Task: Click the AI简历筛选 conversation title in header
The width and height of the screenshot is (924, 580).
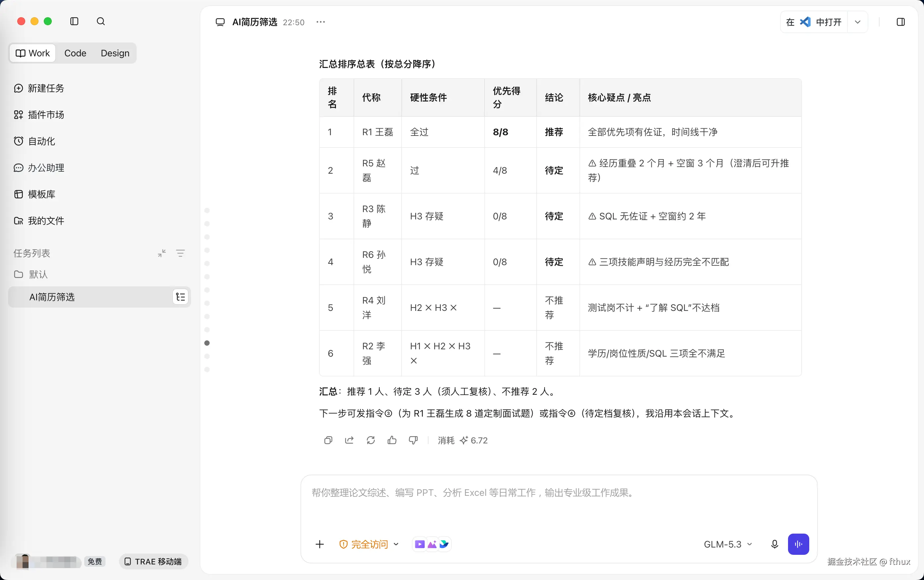Action: [x=255, y=22]
